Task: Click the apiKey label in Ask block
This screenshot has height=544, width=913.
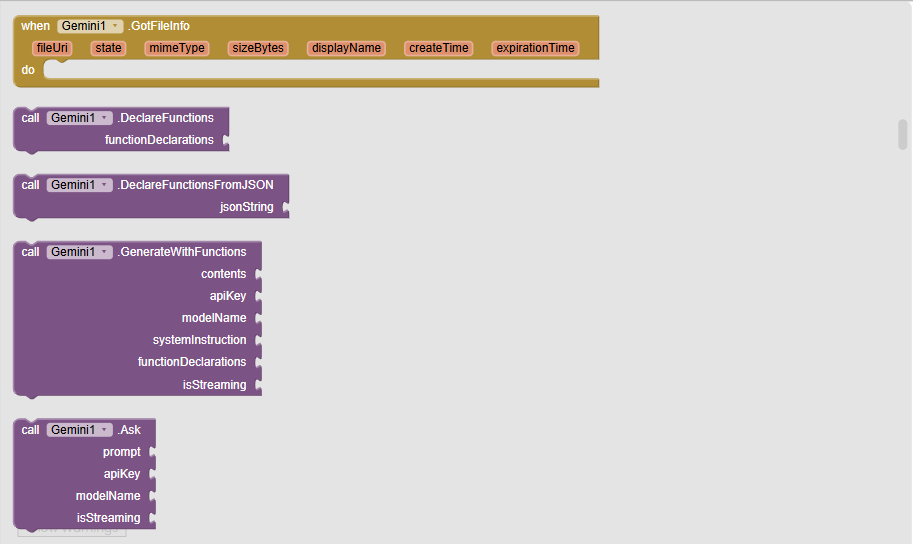Action: [122, 475]
